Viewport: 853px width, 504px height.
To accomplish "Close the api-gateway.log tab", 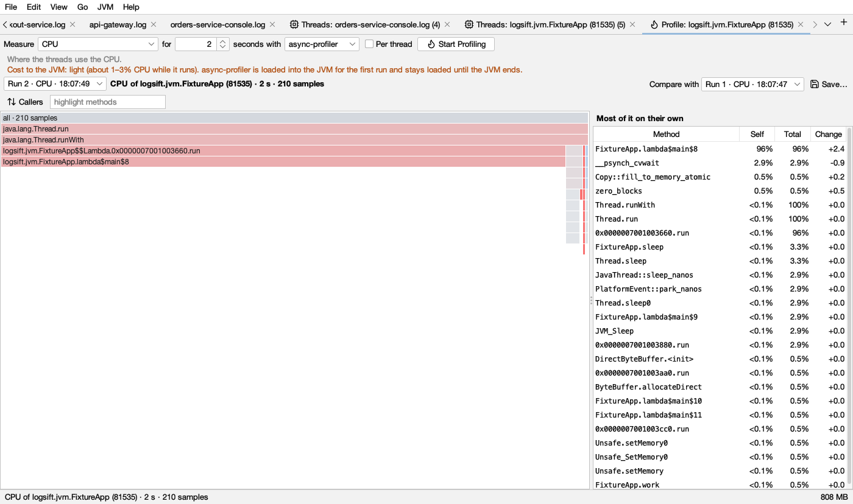I will (154, 25).
